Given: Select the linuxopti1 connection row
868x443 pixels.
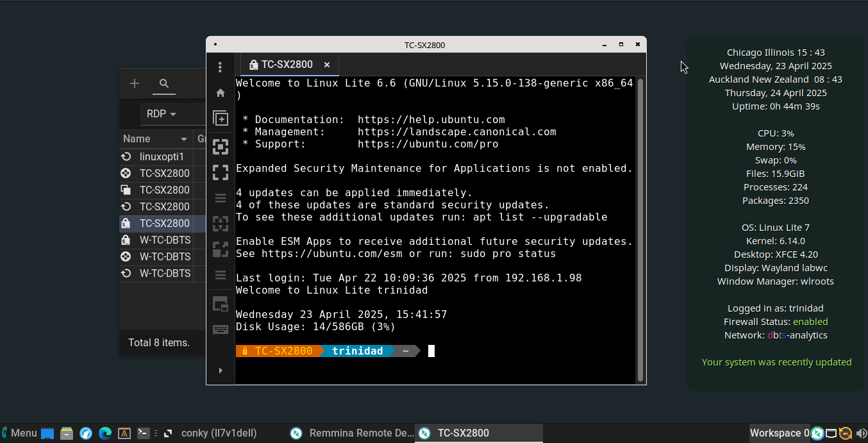Looking at the screenshot, I should [162, 156].
